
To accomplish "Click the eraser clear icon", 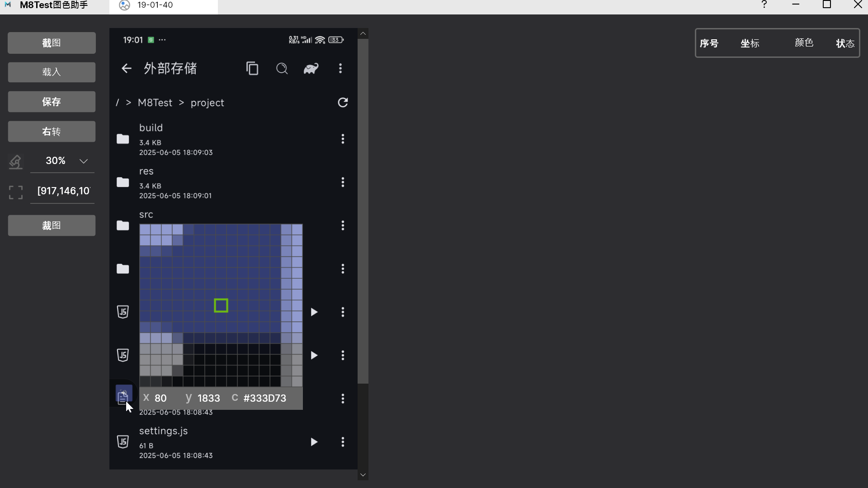I will [15, 162].
